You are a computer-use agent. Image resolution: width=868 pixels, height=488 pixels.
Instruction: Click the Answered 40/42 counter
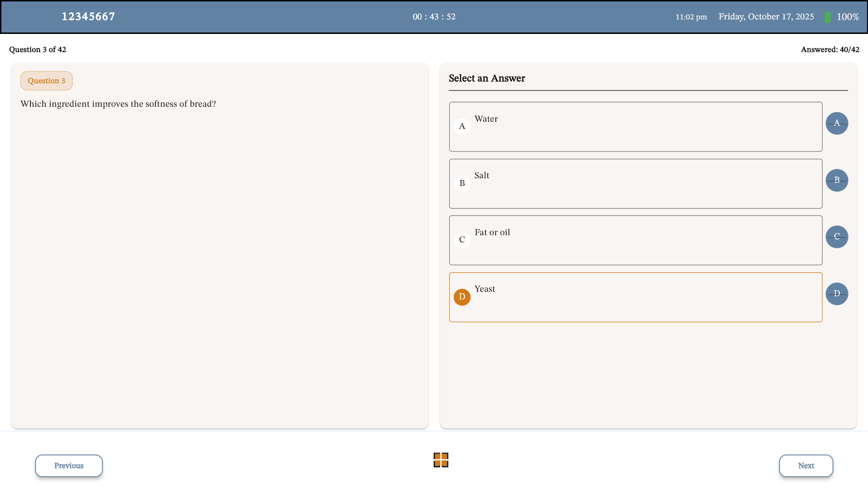point(830,50)
